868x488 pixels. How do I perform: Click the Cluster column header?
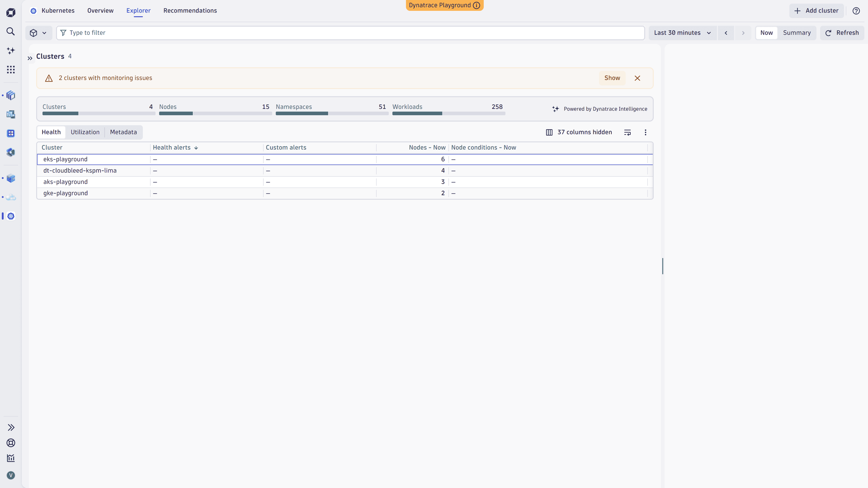coord(52,148)
